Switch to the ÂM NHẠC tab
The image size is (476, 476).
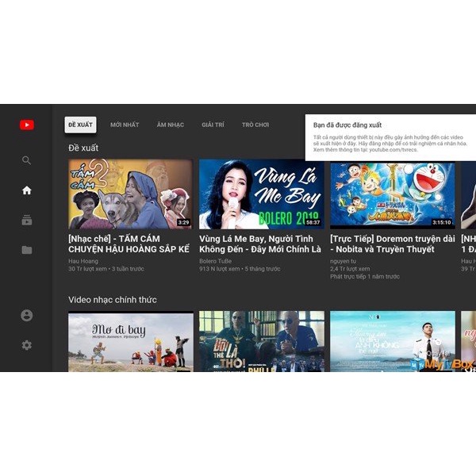point(170,125)
